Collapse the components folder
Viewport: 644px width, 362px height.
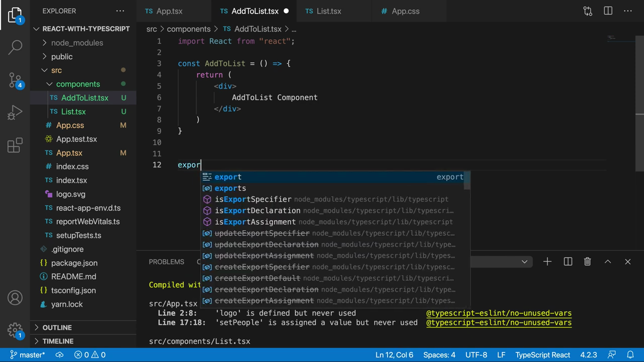coord(83,84)
